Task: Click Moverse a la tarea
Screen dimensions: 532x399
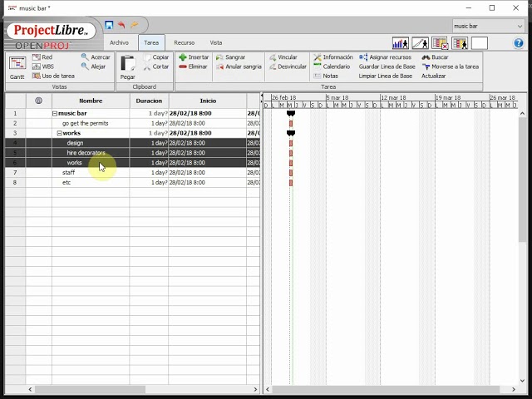Action: click(x=451, y=66)
